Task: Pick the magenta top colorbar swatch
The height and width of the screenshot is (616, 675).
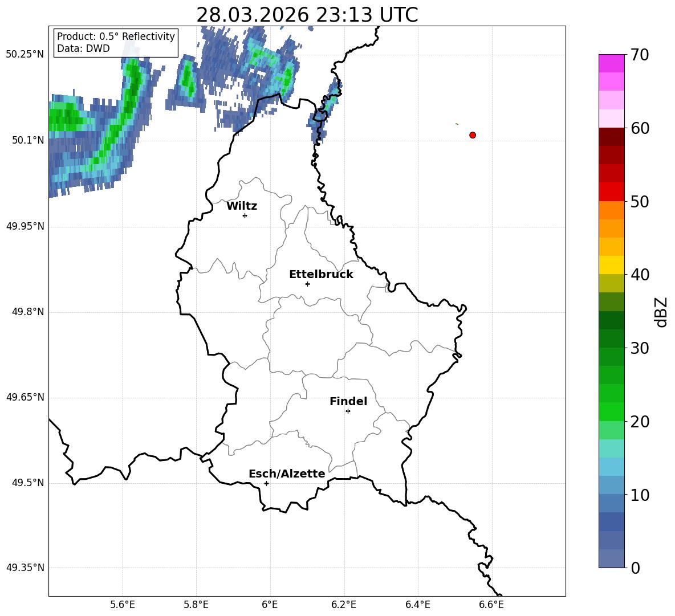Action: (x=612, y=63)
